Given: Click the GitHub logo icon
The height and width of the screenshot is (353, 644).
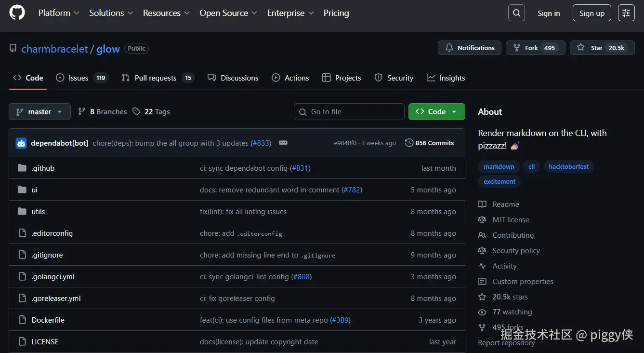Looking at the screenshot, I should pos(17,13).
